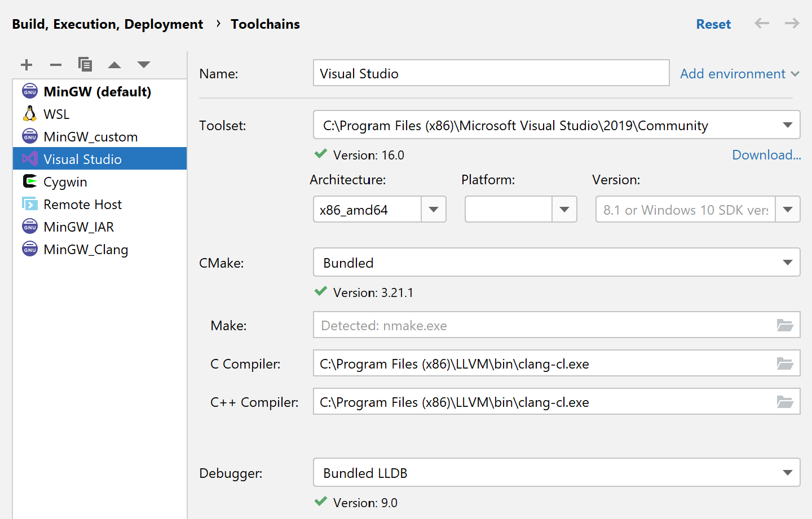The height and width of the screenshot is (519, 812).
Task: Click the forward navigation arrow
Action: click(x=792, y=24)
